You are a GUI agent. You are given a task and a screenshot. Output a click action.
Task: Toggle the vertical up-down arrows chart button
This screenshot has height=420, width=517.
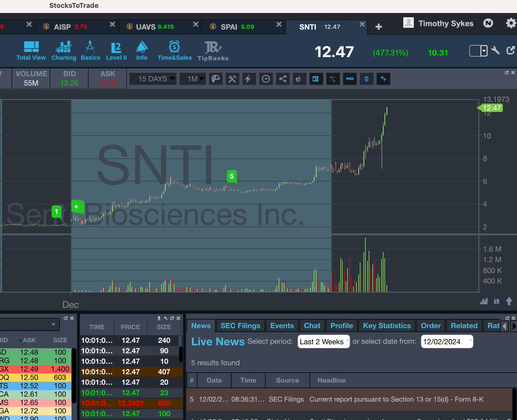pyautogui.click(x=366, y=79)
